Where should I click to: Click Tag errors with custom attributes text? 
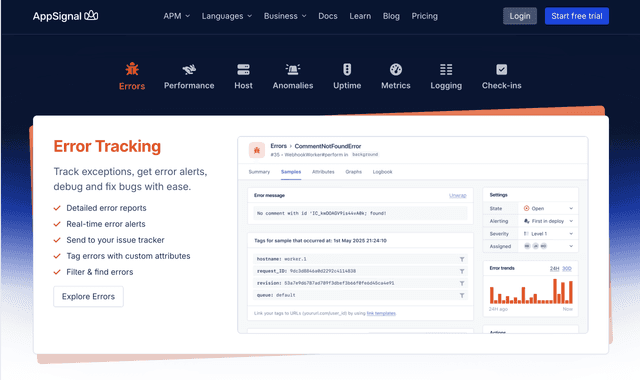tap(128, 256)
